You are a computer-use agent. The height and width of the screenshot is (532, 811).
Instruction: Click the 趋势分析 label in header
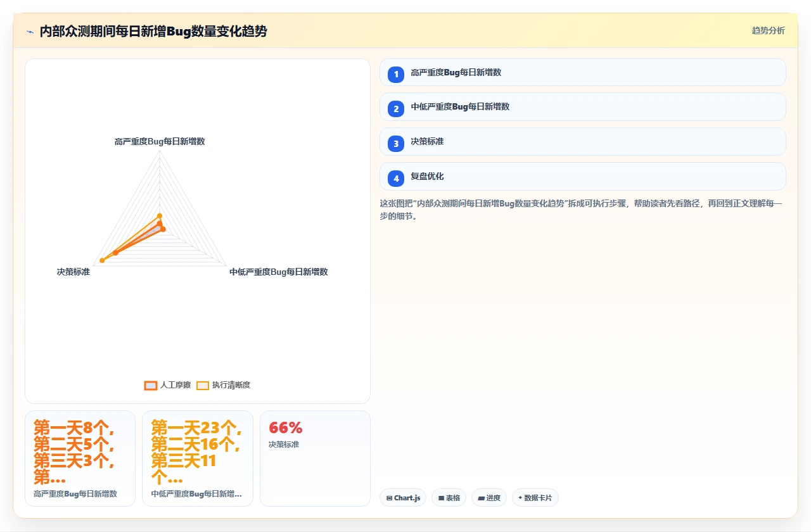[768, 30]
